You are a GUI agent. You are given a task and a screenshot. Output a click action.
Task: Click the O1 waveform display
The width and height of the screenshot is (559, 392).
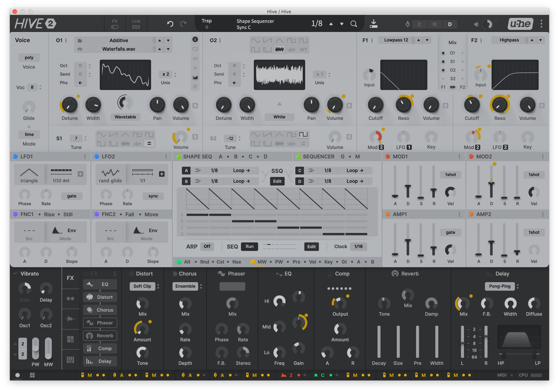pos(125,75)
